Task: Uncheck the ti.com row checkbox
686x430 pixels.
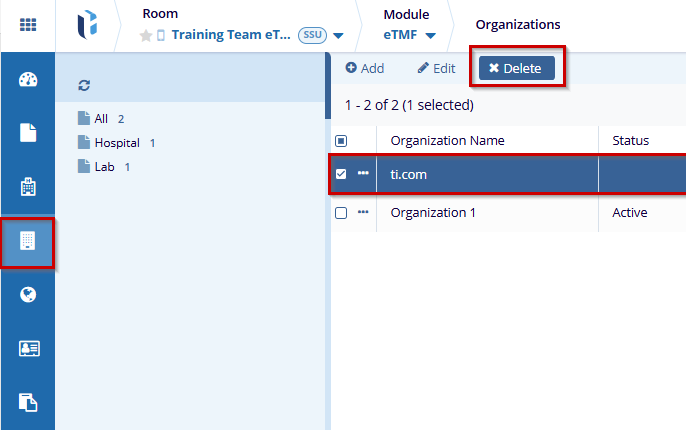Action: click(341, 174)
